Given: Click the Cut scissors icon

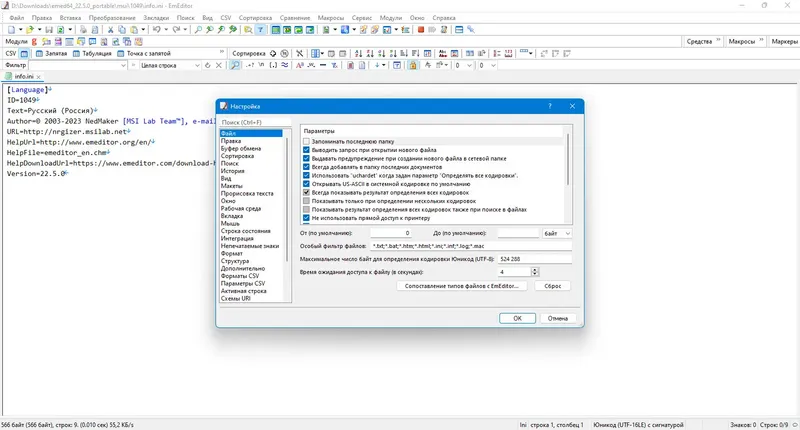Looking at the screenshot, I should pyautogui.click(x=110, y=30).
